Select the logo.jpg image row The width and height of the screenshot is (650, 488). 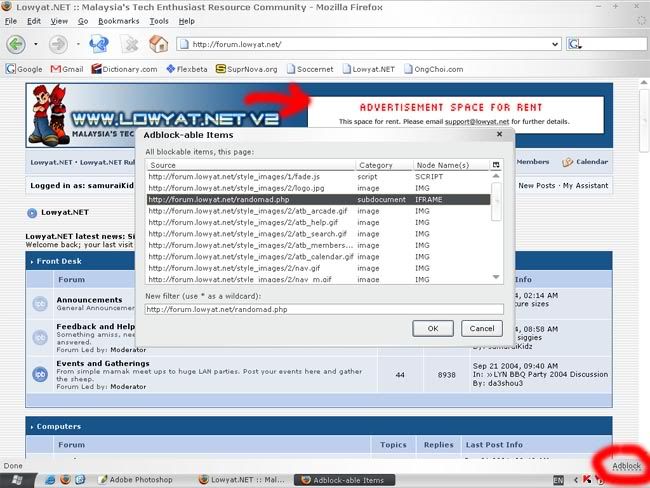tap(318, 188)
